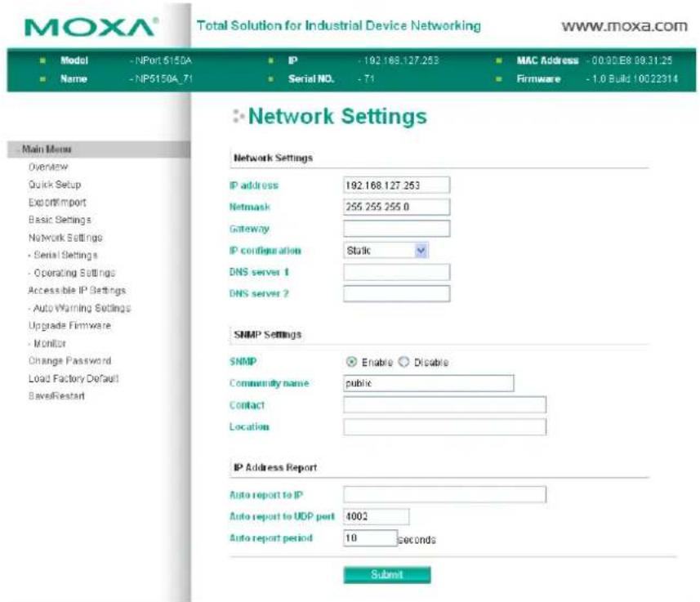Viewport: 700px width, 602px height.
Task: Click the www.moxa.com text
Action: (624, 26)
